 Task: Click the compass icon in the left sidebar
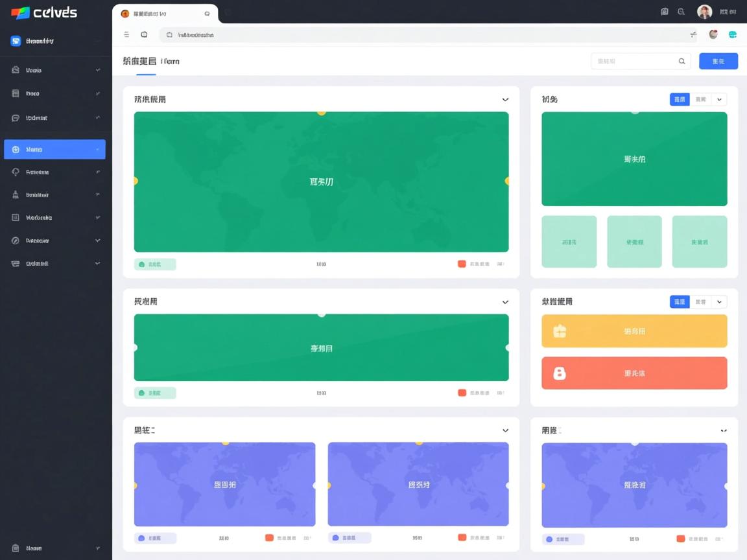tap(16, 240)
